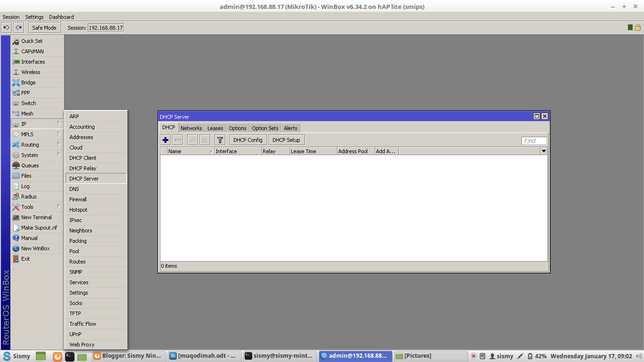The image size is (644, 362).
Task: Expand the IP submenu
Action: (37, 124)
